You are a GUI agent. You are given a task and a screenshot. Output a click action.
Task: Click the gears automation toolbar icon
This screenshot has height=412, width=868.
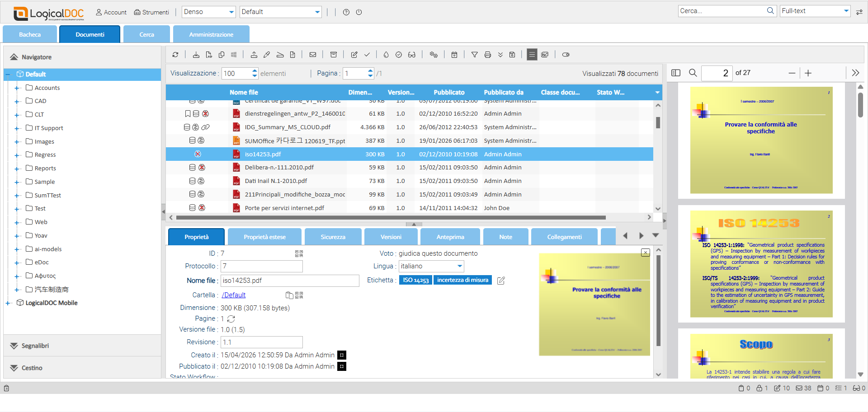coord(434,55)
